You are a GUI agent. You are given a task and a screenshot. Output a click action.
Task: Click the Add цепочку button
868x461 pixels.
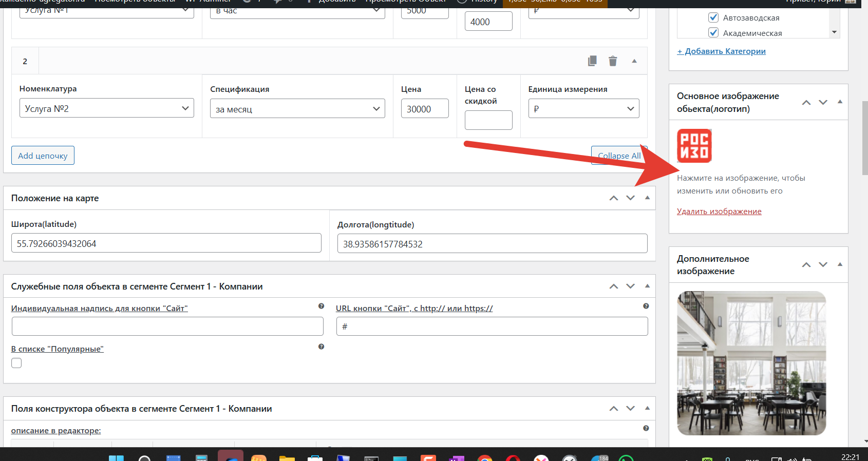tap(43, 156)
